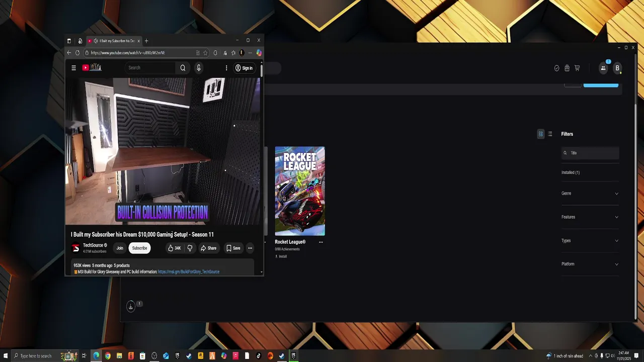The height and width of the screenshot is (362, 644).
Task: Select Installed (1) filter
Action: (571, 172)
